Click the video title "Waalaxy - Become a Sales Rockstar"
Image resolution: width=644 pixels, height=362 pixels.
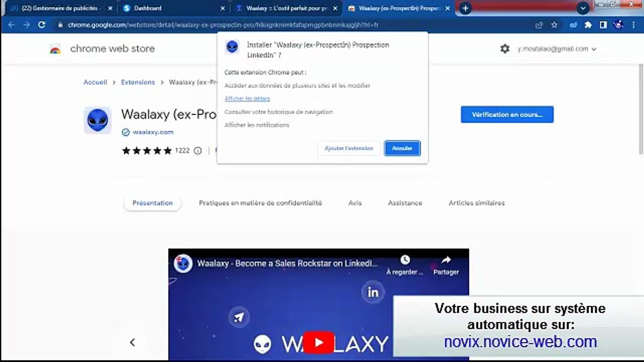click(287, 263)
